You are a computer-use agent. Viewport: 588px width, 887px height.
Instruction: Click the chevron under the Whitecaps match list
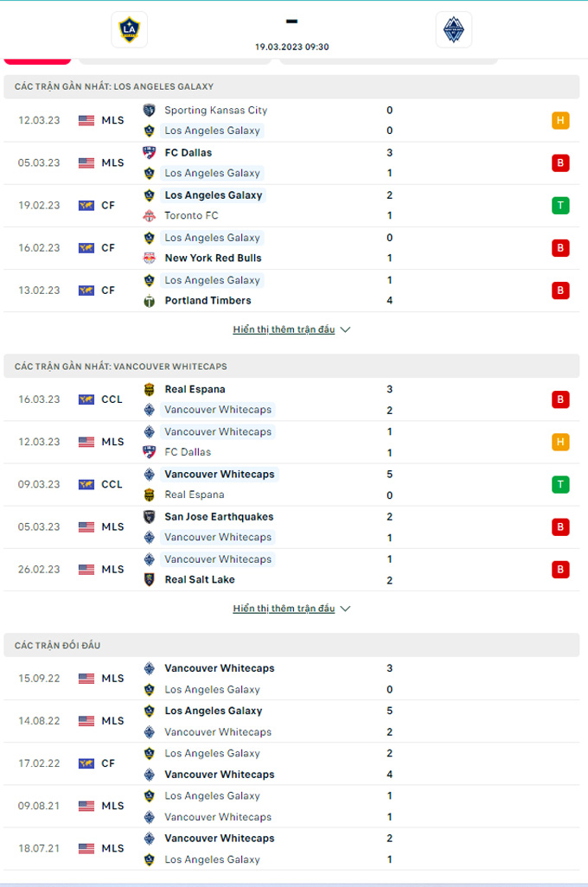(345, 609)
